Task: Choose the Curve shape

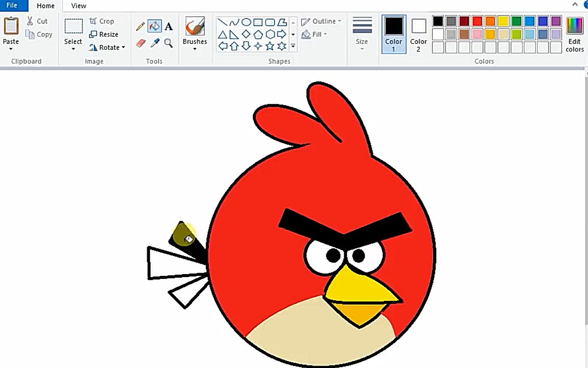Action: 234,22
